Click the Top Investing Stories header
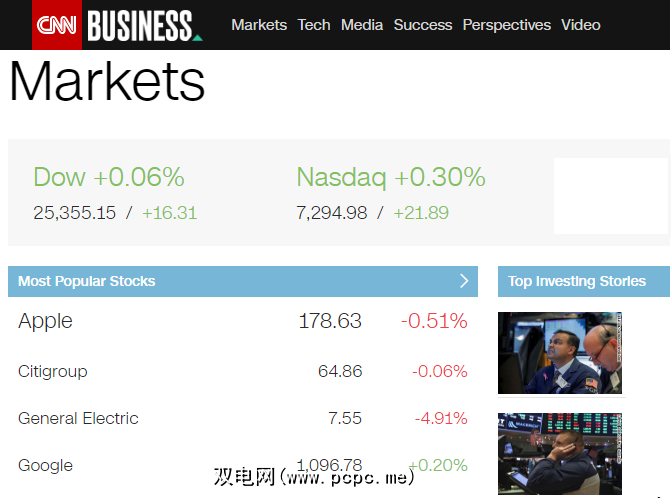The height and width of the screenshot is (500, 671). click(x=577, y=281)
